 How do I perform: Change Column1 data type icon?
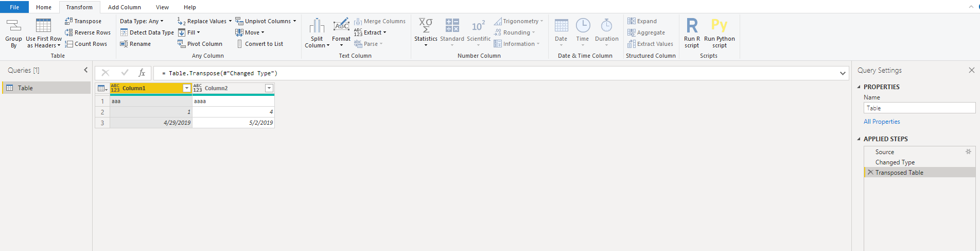point(115,88)
